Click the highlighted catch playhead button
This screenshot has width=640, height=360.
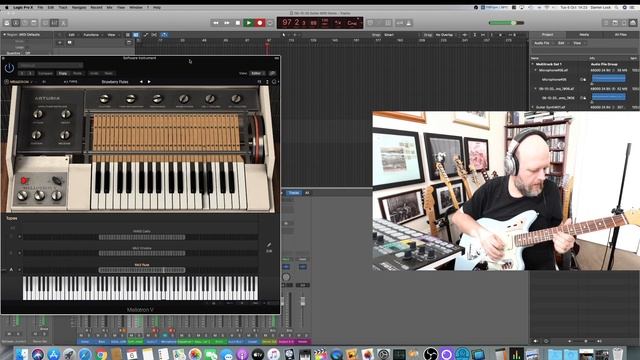click(164, 35)
